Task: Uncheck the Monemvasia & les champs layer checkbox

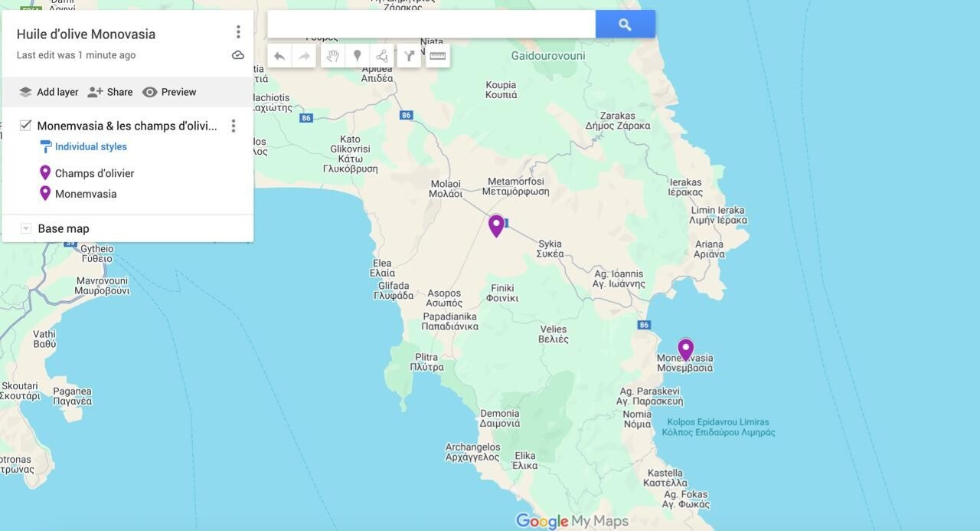Action: tap(25, 125)
